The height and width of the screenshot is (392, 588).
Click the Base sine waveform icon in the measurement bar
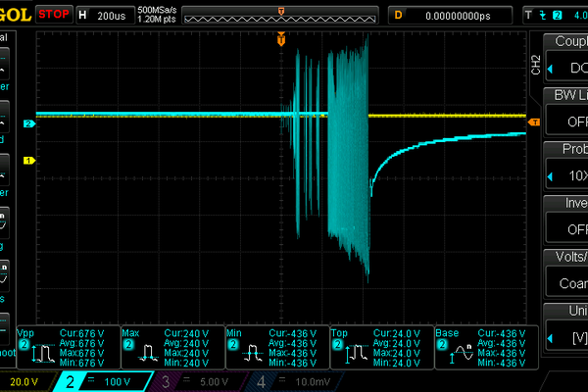point(462,353)
